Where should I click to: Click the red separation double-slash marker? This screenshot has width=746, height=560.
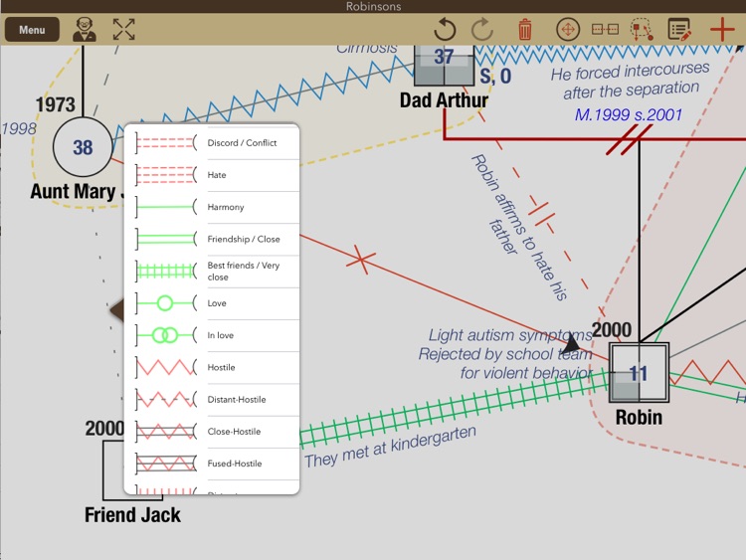[x=629, y=140]
